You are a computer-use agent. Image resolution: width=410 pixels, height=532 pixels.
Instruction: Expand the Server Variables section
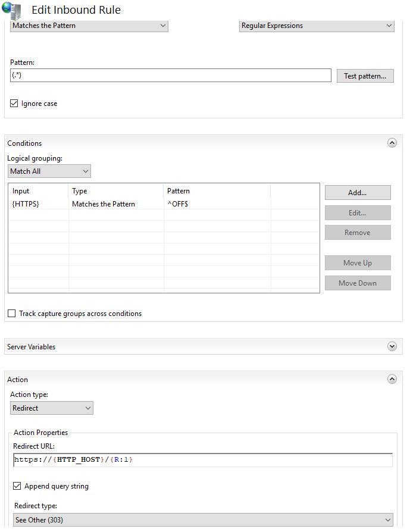click(x=392, y=346)
